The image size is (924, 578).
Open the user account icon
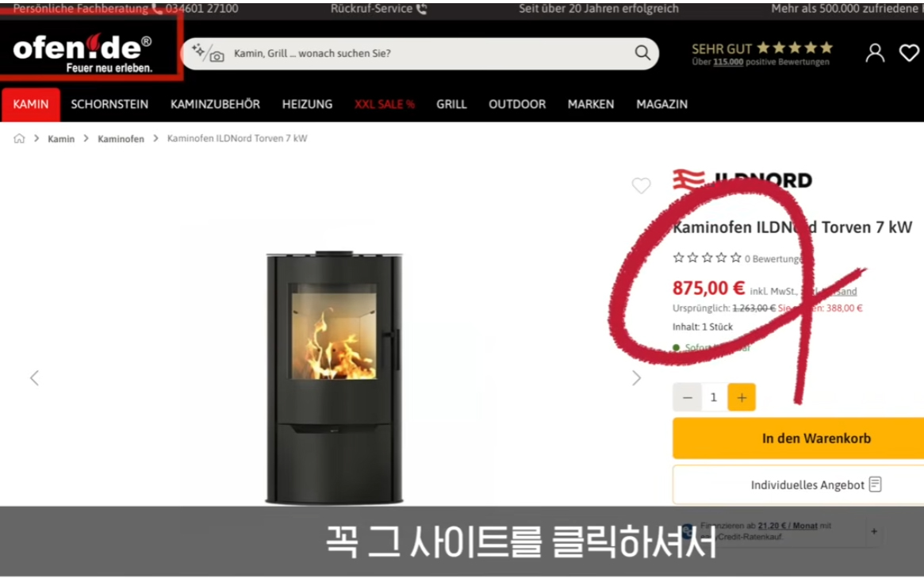click(x=875, y=53)
